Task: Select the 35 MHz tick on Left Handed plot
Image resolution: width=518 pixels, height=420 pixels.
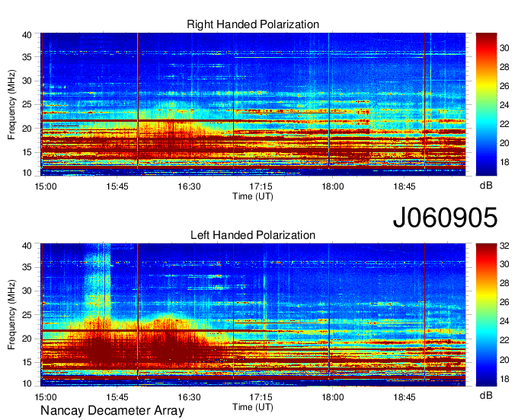Action: pyautogui.click(x=27, y=267)
